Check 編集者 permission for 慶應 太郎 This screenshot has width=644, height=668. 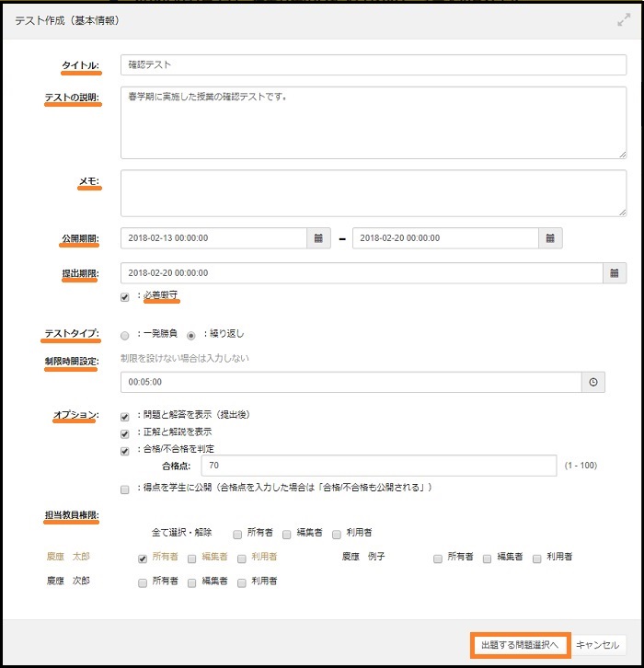pos(192,558)
